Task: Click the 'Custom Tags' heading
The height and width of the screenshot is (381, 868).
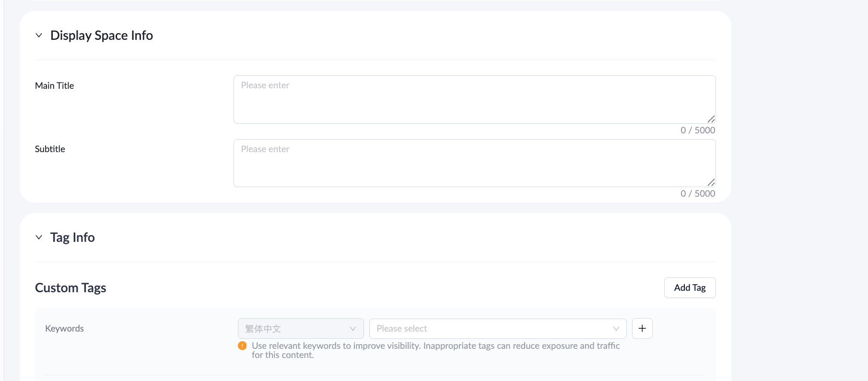Action: [x=70, y=288]
